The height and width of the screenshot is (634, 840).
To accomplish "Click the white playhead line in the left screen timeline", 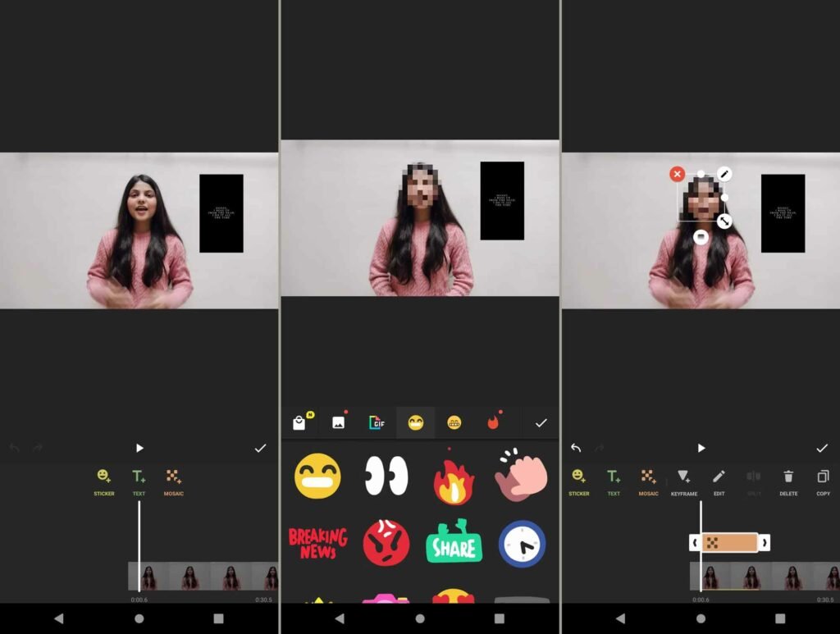I will pyautogui.click(x=139, y=546).
